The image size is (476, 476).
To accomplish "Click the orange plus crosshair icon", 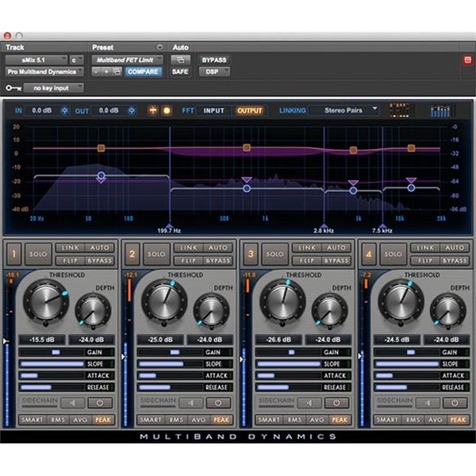I will pyautogui.click(x=153, y=110).
